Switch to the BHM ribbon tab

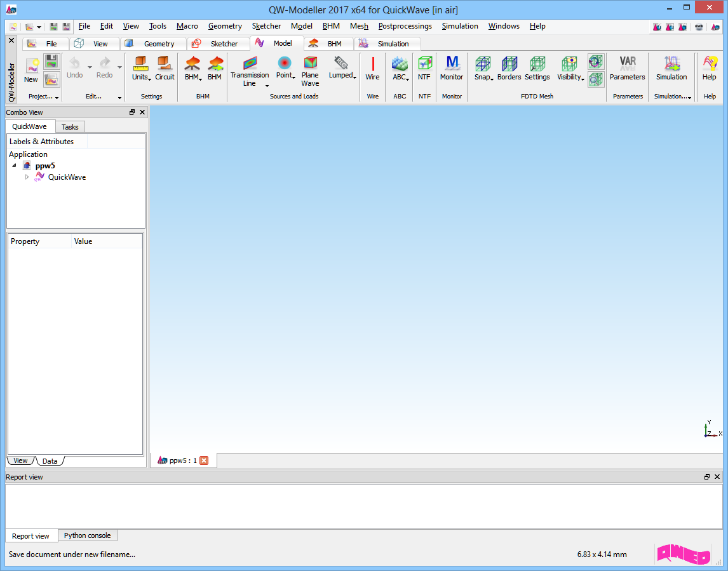(328, 44)
